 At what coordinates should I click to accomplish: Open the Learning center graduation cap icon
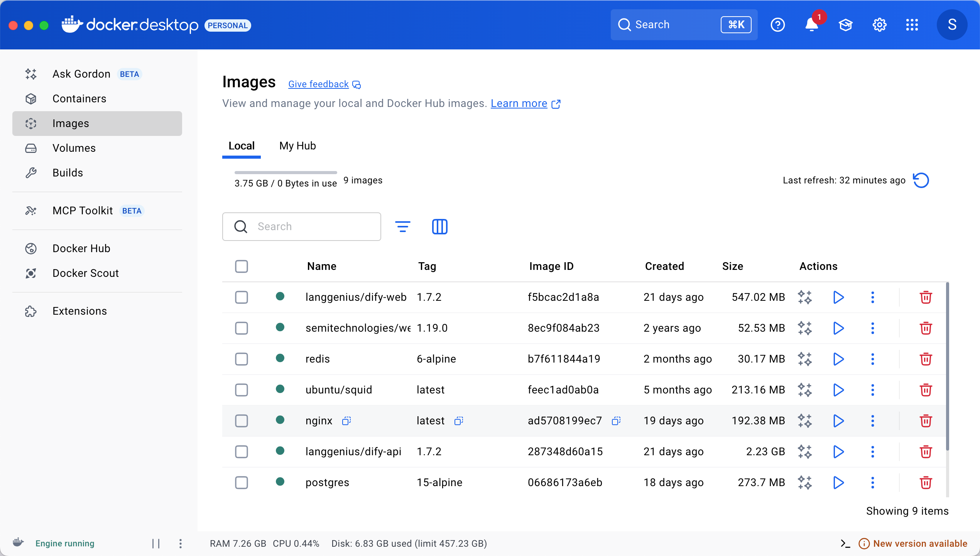pos(845,25)
